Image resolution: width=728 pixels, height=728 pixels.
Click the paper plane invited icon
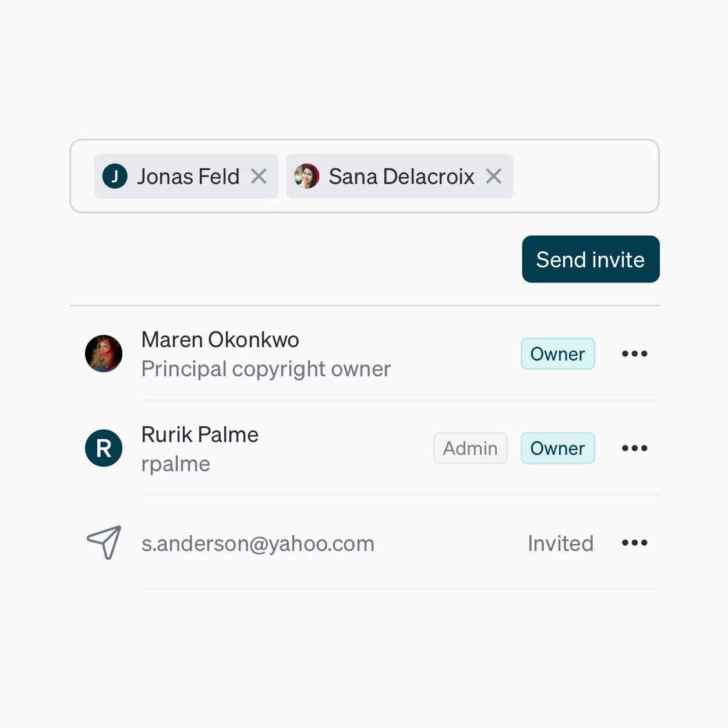click(104, 542)
